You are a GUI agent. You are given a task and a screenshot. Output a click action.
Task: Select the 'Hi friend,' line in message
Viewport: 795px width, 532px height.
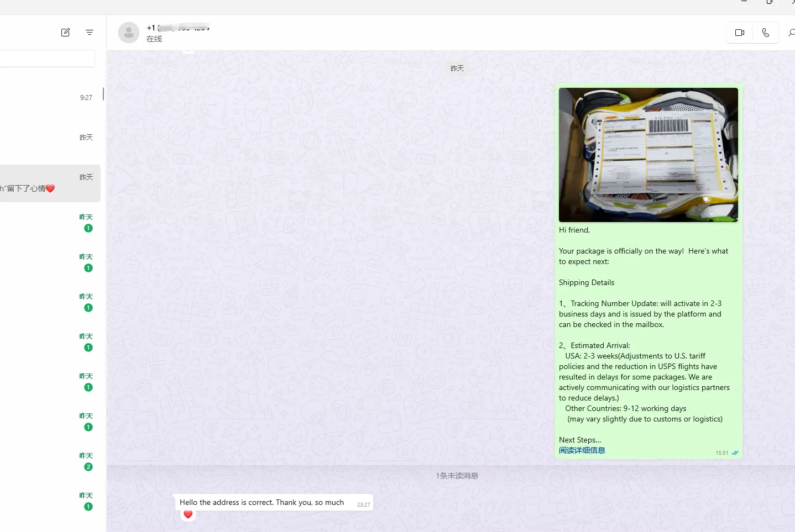click(x=574, y=230)
